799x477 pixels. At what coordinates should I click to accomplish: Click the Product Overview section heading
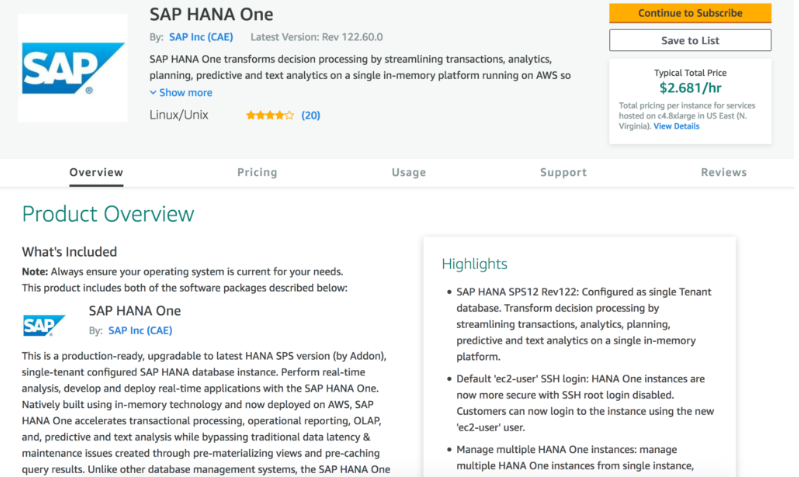click(x=108, y=214)
